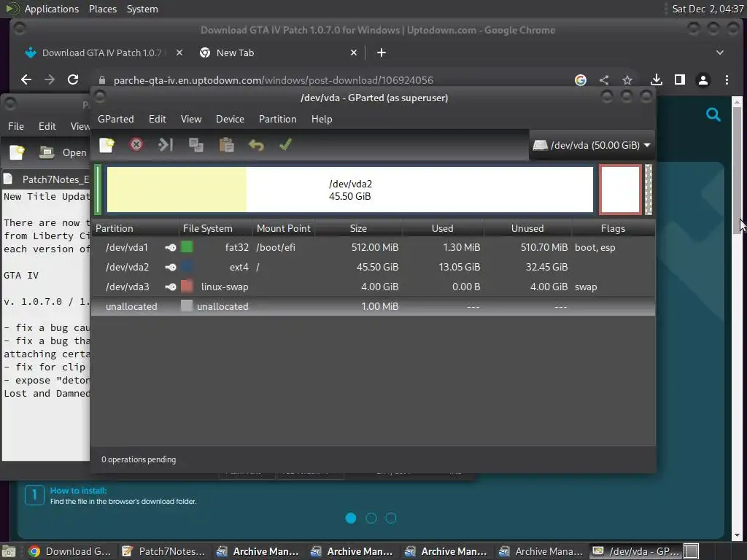Click the Google icon in Chrome address bar
This screenshot has width=747, height=560.
[580, 80]
